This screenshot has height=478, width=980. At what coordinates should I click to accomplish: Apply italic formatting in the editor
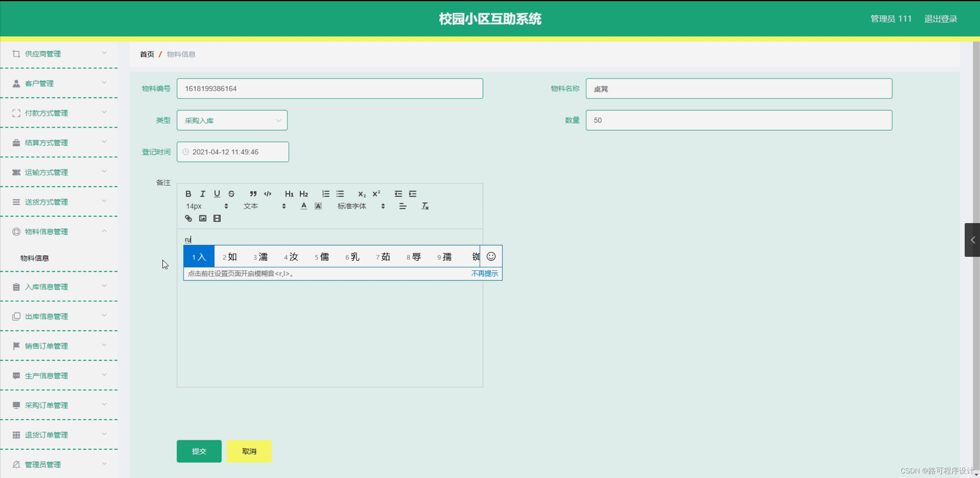point(203,194)
